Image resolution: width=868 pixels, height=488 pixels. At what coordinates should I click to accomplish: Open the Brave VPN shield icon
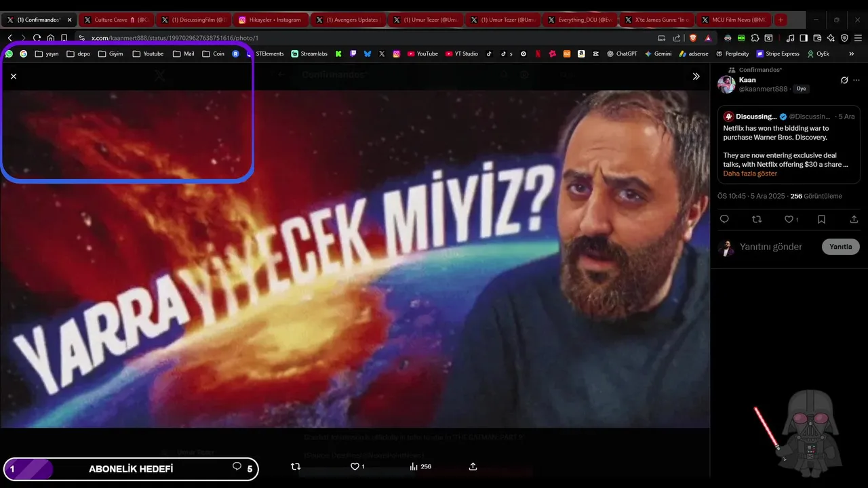point(844,38)
